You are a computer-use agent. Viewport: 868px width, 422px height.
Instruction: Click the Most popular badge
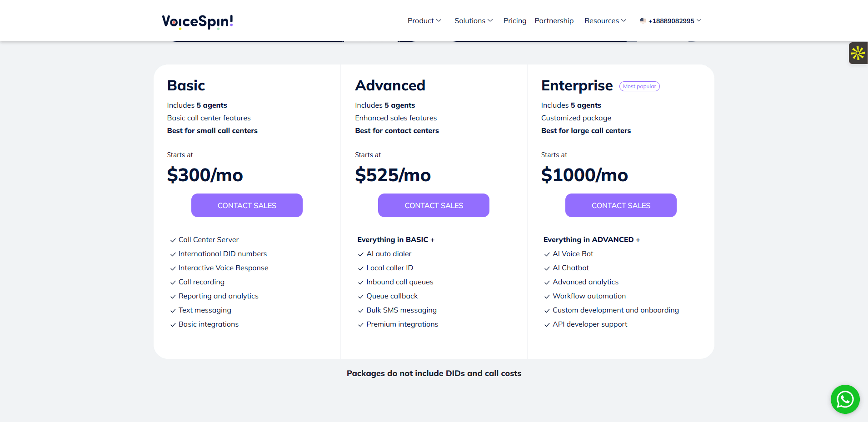pos(639,86)
